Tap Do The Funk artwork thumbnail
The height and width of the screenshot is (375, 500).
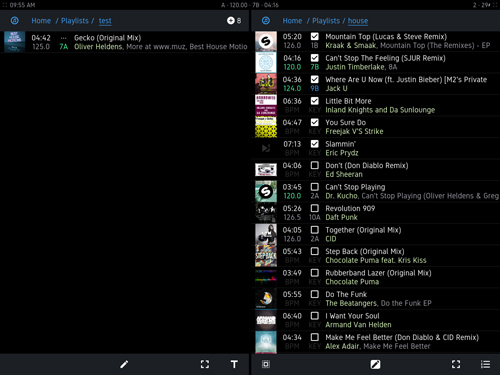pyautogui.click(x=266, y=299)
